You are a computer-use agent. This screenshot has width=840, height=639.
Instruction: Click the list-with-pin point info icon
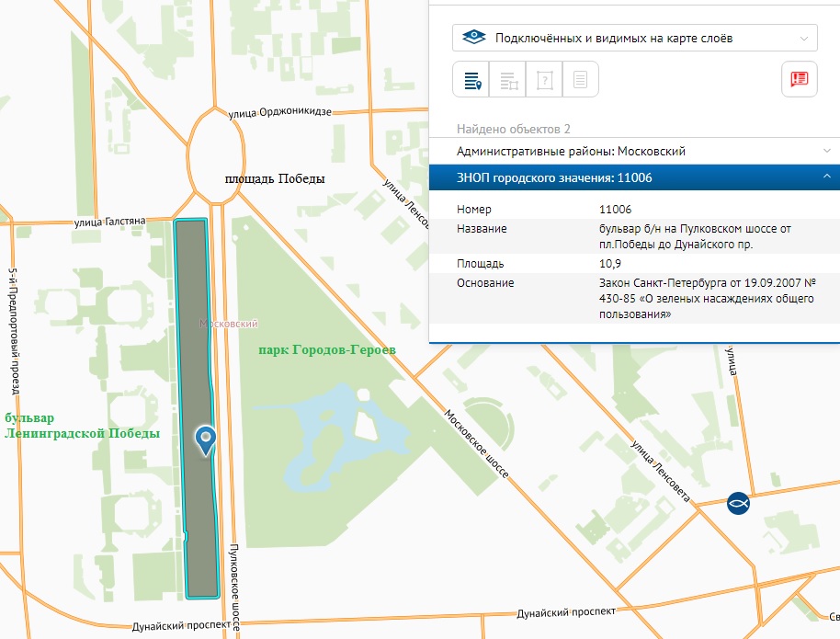tap(471, 79)
